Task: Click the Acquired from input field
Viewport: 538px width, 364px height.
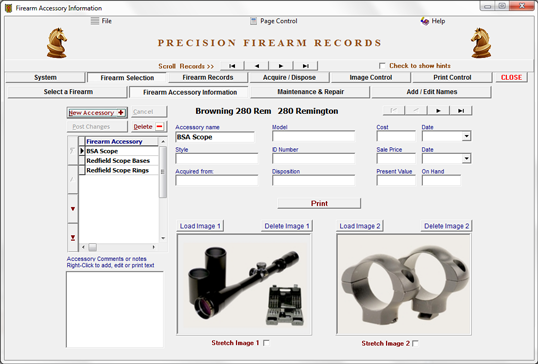Action: (217, 180)
